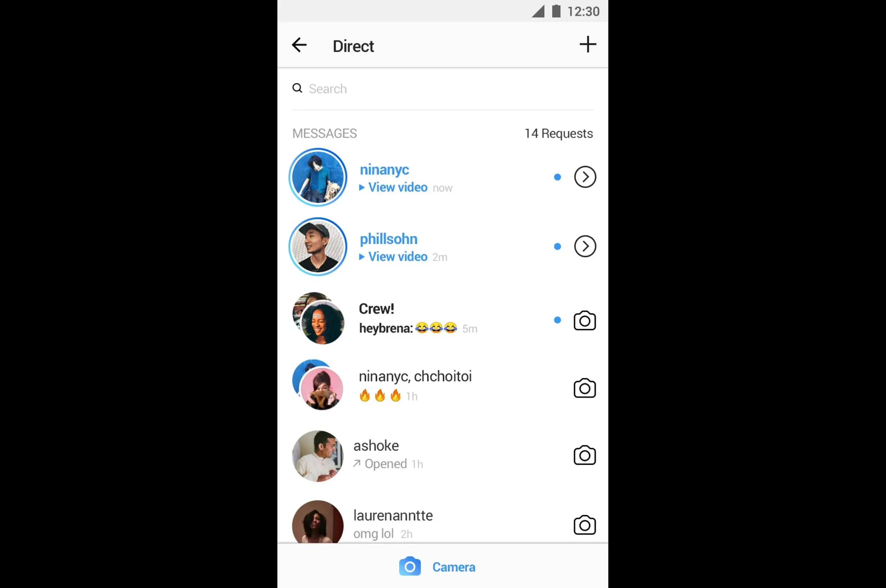The height and width of the screenshot is (588, 886).
Task: Select the MESSAGES tab label
Action: coord(324,133)
